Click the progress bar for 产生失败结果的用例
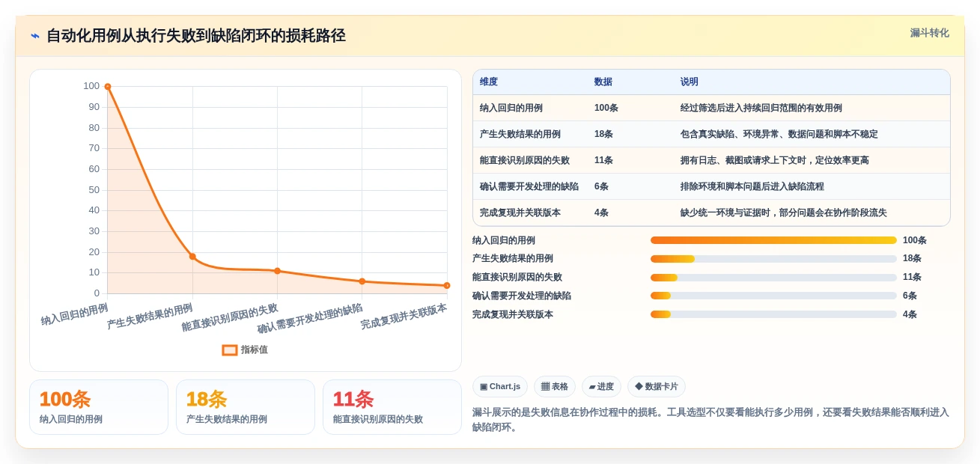The width and height of the screenshot is (980, 464). pos(773,259)
